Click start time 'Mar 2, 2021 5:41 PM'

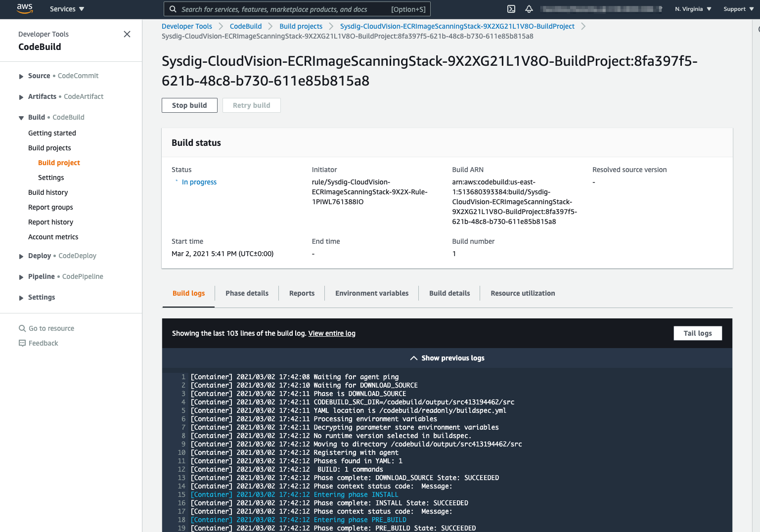pyautogui.click(x=223, y=254)
